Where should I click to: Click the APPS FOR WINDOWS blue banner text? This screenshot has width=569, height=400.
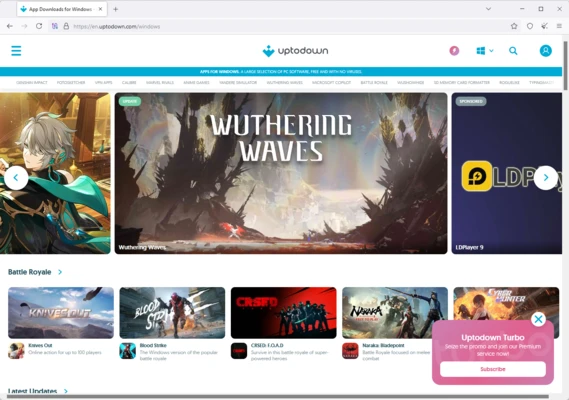(x=281, y=72)
